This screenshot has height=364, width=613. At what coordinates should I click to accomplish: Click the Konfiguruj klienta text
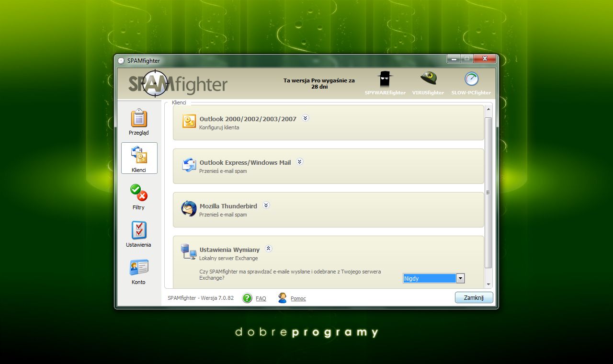point(219,127)
